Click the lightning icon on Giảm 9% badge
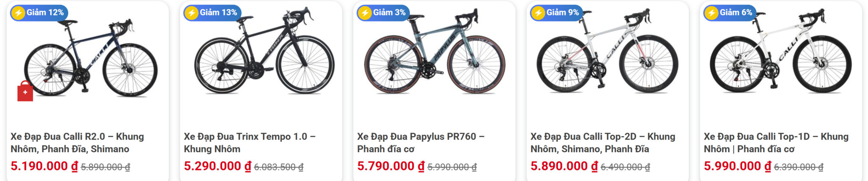The image size is (868, 181). (x=538, y=13)
